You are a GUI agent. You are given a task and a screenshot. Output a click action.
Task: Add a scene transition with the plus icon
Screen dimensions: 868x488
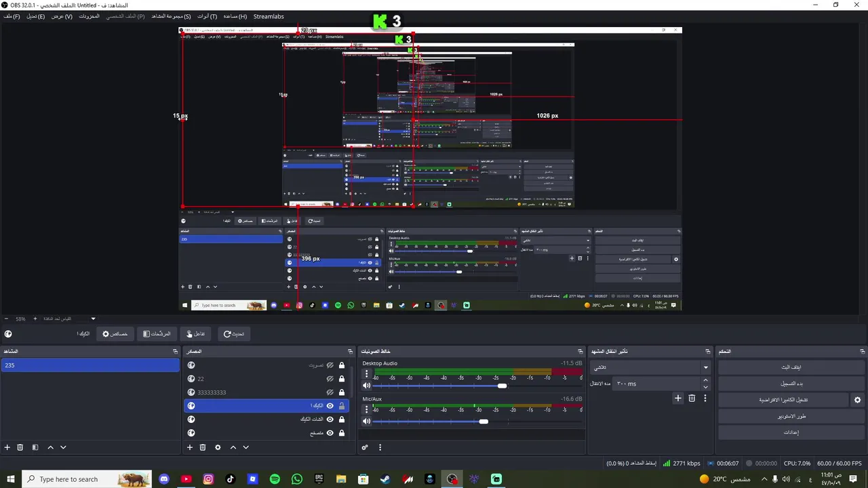click(x=677, y=399)
